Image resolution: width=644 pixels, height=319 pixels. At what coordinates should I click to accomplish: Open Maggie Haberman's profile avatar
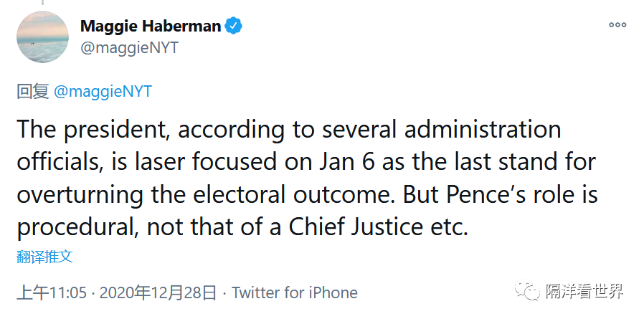[42, 37]
